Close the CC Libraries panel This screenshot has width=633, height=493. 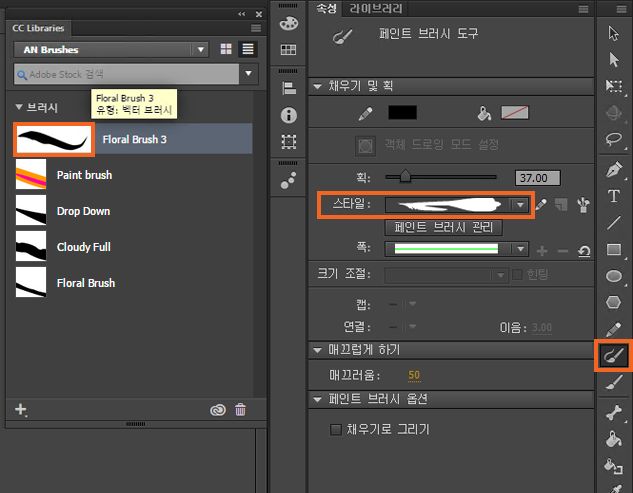pyautogui.click(x=259, y=14)
